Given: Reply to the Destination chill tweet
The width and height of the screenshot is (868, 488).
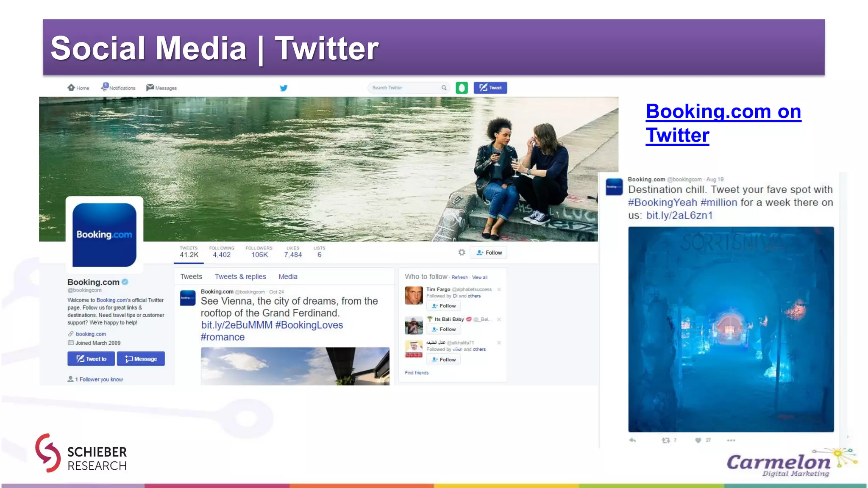Looking at the screenshot, I should click(632, 440).
